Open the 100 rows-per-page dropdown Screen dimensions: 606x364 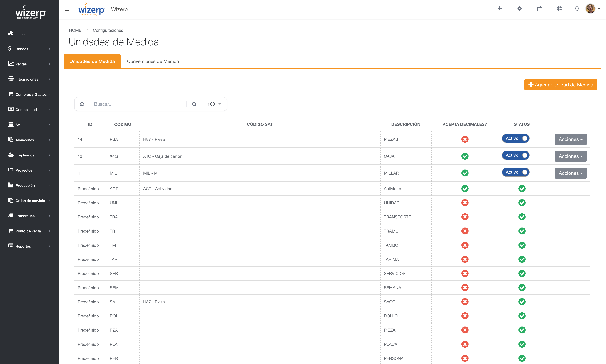pyautogui.click(x=214, y=104)
